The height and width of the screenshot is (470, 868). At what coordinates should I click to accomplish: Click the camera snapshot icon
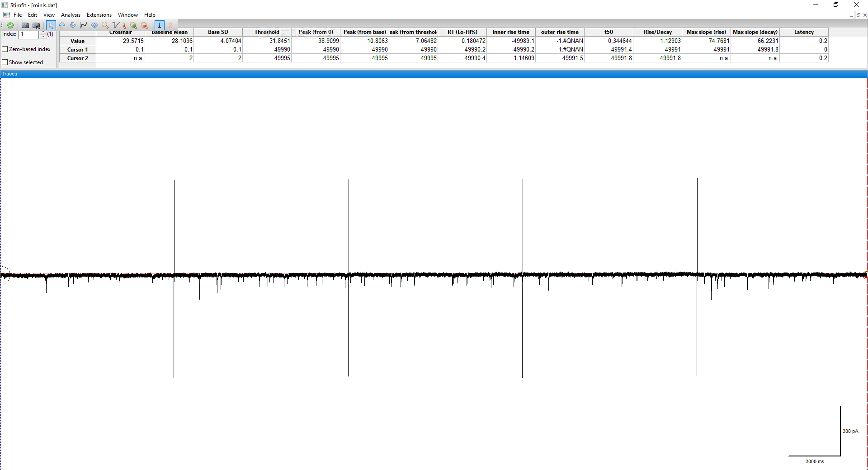25,25
